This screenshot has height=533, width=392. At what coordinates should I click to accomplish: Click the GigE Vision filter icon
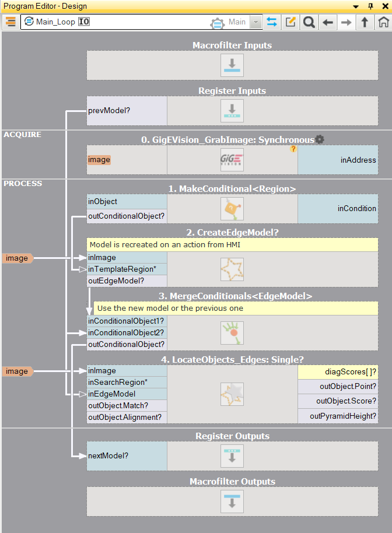pos(232,159)
